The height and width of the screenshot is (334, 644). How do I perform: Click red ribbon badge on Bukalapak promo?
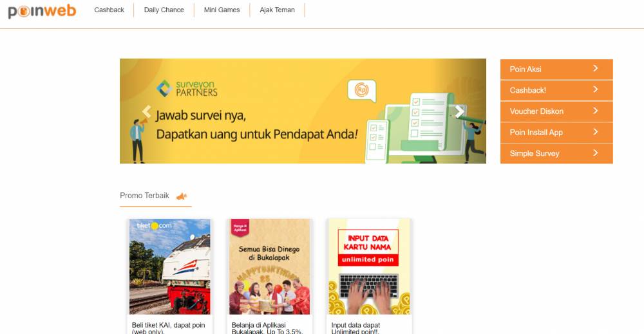pyautogui.click(x=240, y=227)
